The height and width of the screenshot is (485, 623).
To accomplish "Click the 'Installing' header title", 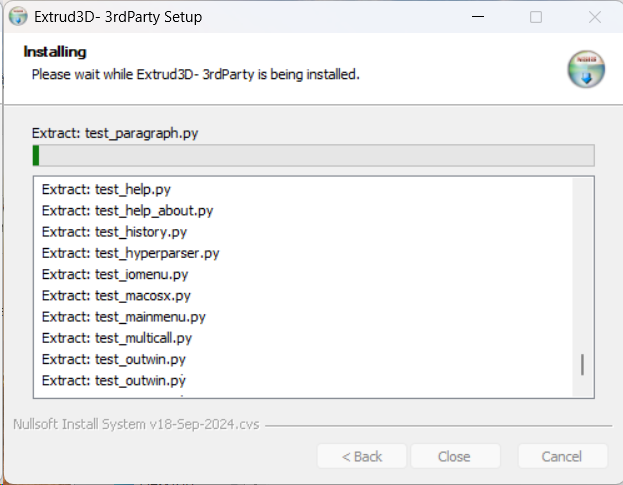I will (x=55, y=52).
